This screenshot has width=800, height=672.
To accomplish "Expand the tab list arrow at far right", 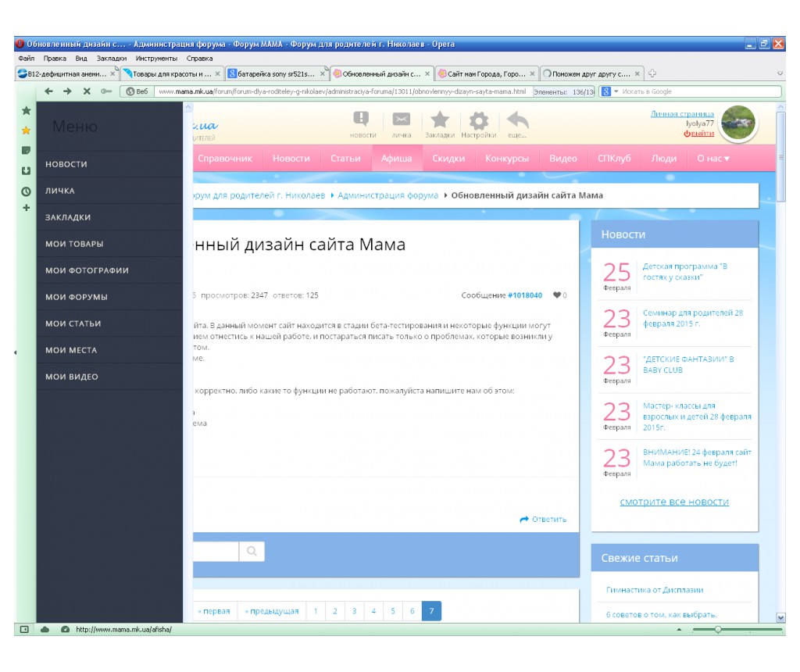I will (x=780, y=73).
